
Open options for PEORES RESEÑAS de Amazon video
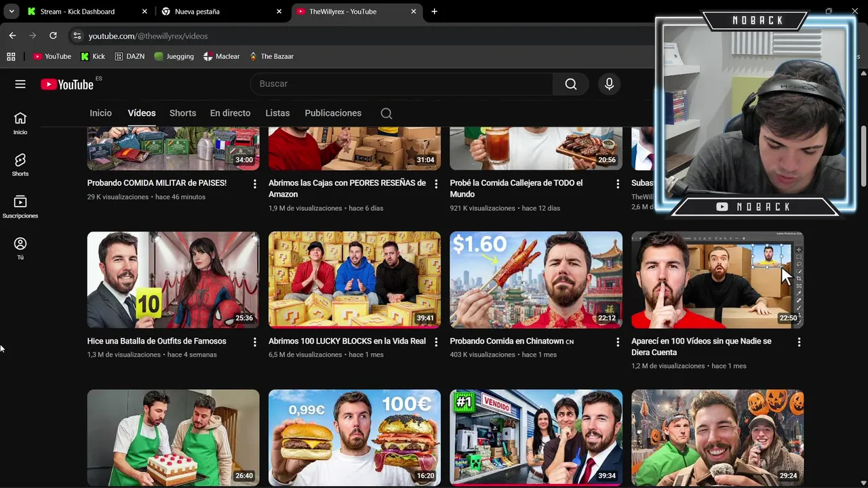point(436,184)
